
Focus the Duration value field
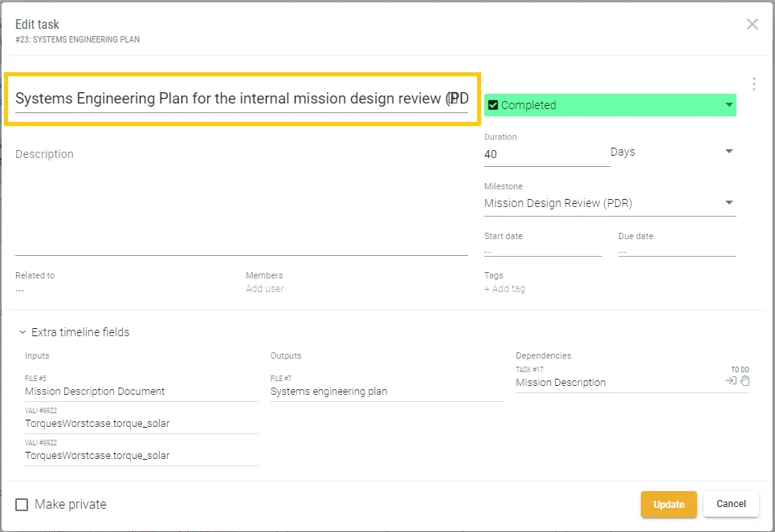(546, 155)
